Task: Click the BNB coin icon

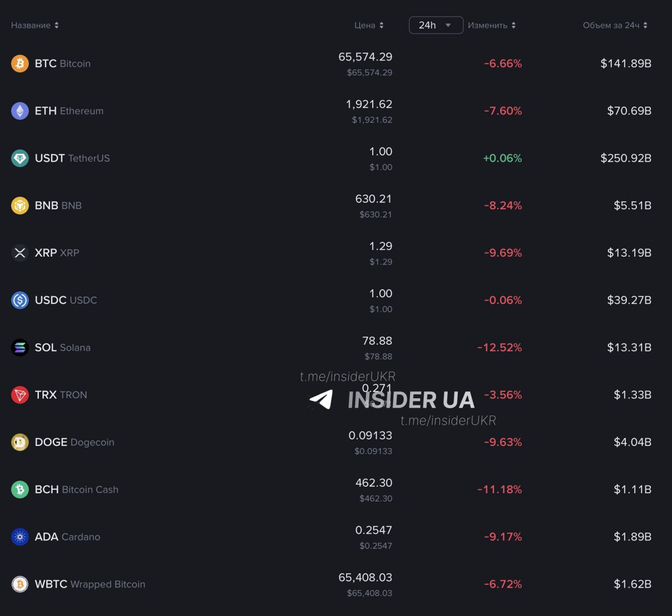Action: coord(20,205)
